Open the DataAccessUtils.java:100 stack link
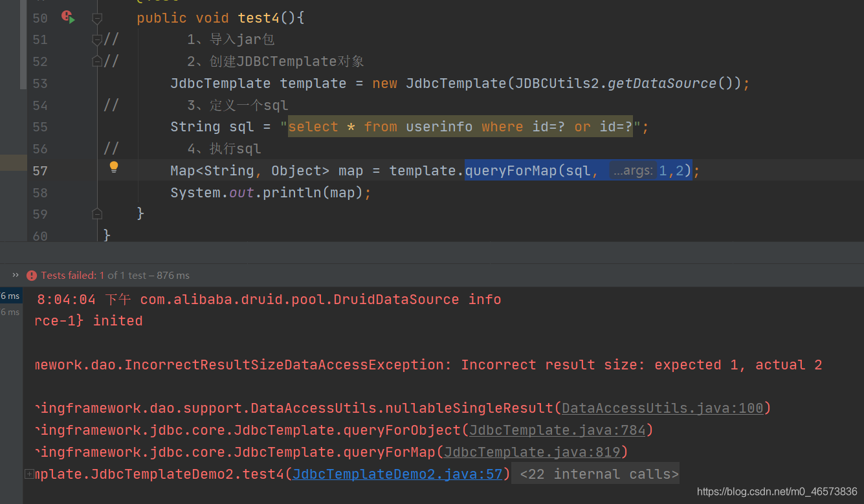The height and width of the screenshot is (504, 864). (x=663, y=408)
